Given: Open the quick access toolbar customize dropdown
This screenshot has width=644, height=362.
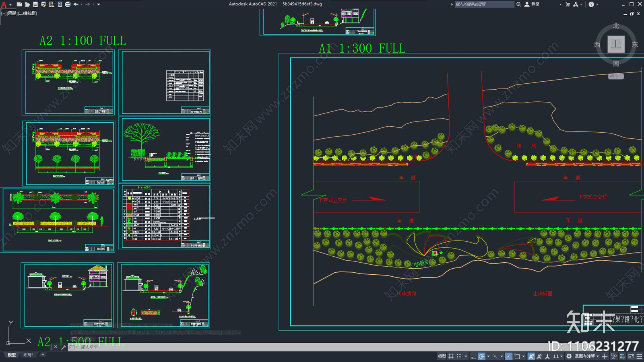Looking at the screenshot, I should [99, 4].
